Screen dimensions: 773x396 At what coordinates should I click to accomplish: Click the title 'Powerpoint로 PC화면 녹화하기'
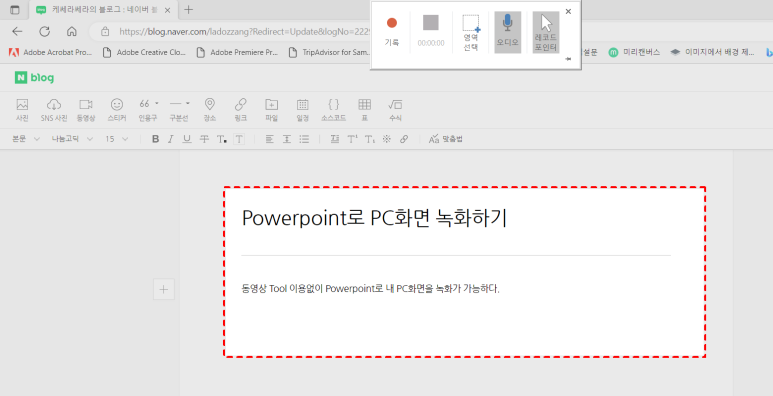tap(374, 217)
